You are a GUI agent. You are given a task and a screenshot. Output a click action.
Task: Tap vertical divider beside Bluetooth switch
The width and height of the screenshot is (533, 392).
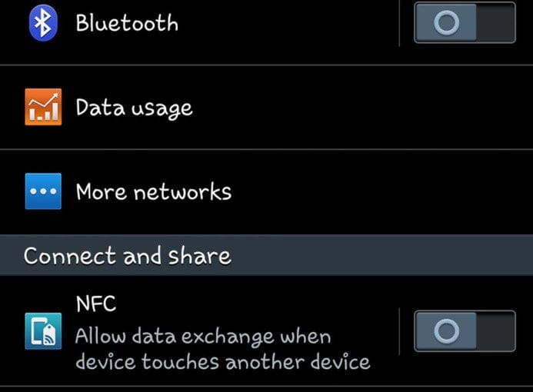pos(399,22)
